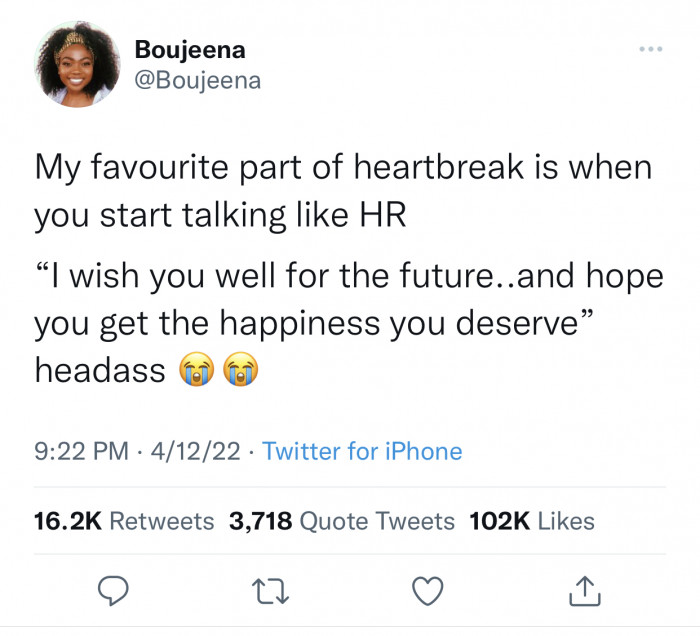The width and height of the screenshot is (700, 636).
Task: Open the @Boujeena handle
Action: [x=198, y=81]
